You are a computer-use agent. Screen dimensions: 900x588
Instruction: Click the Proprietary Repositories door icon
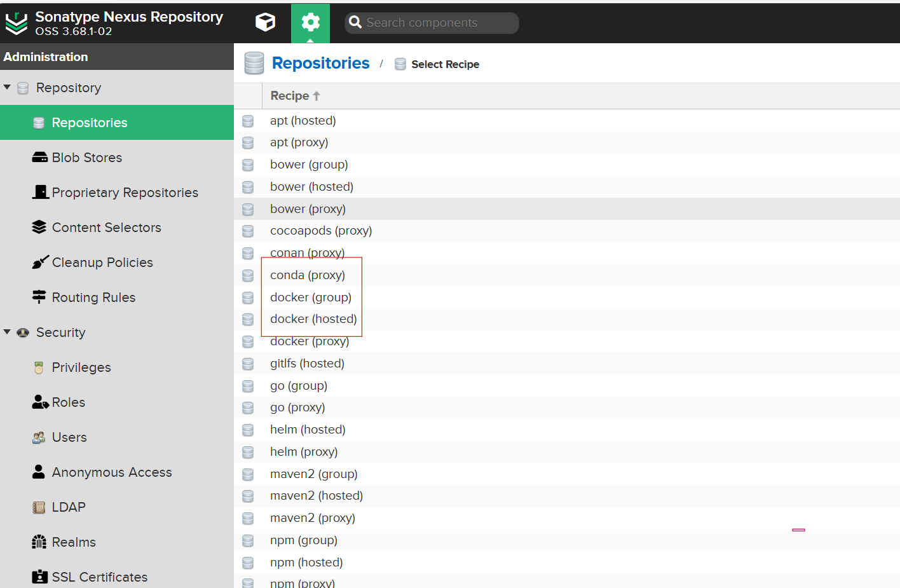pos(40,192)
